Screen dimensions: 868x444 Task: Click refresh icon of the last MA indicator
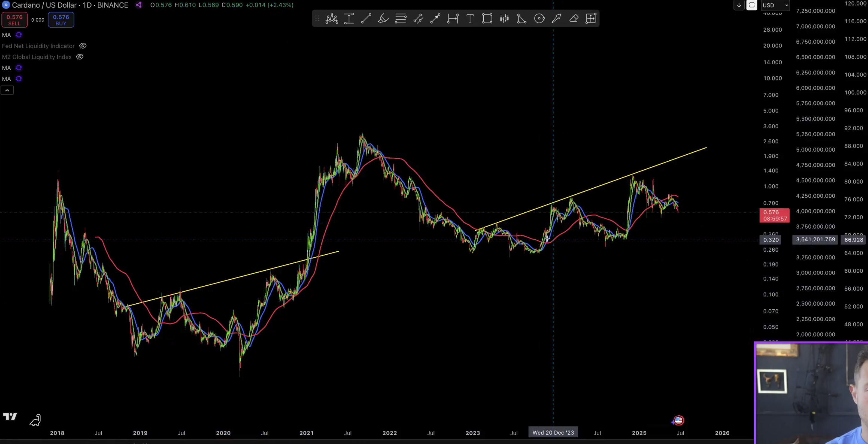click(19, 79)
